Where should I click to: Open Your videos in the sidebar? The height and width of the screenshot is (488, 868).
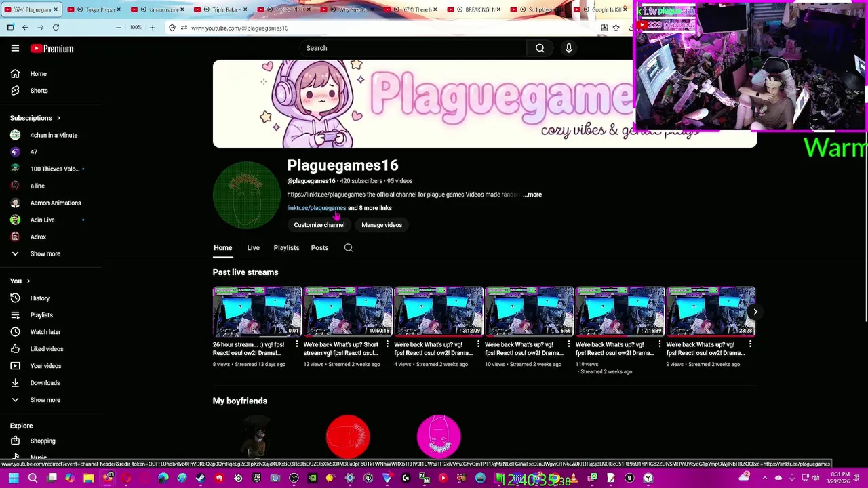(x=45, y=366)
